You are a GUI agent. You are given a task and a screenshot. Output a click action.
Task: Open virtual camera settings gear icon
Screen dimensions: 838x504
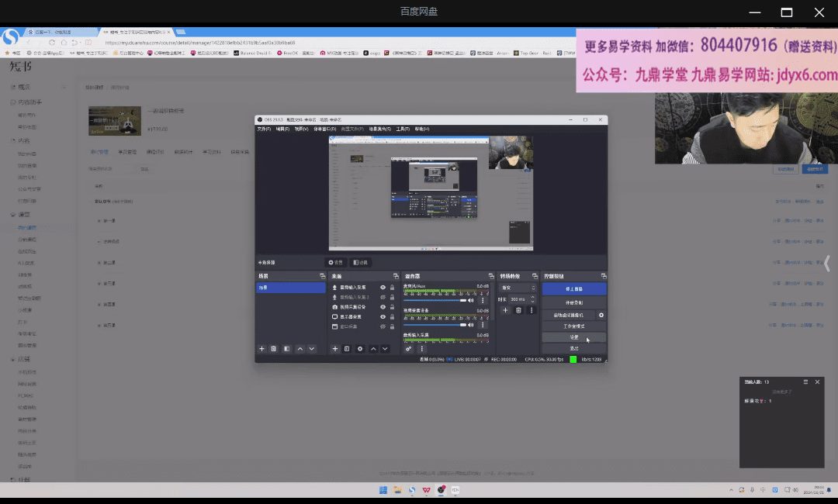(x=601, y=316)
